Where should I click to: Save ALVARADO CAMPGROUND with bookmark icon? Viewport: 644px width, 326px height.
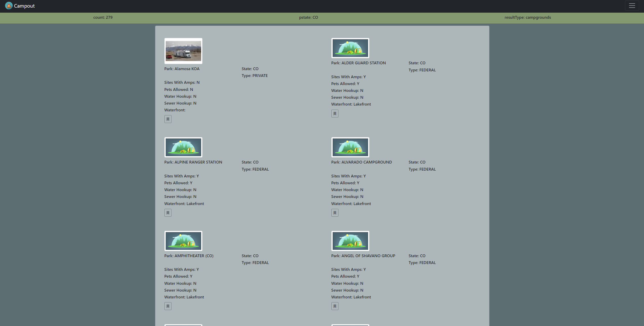point(335,213)
